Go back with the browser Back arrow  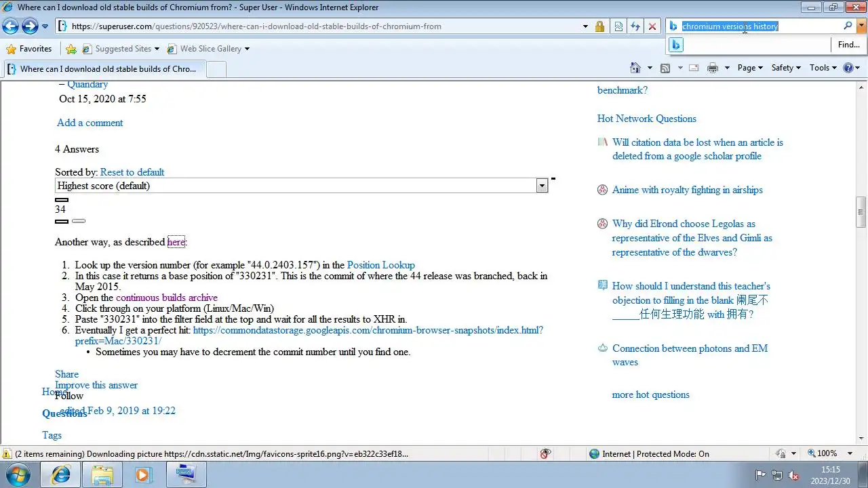click(10, 26)
